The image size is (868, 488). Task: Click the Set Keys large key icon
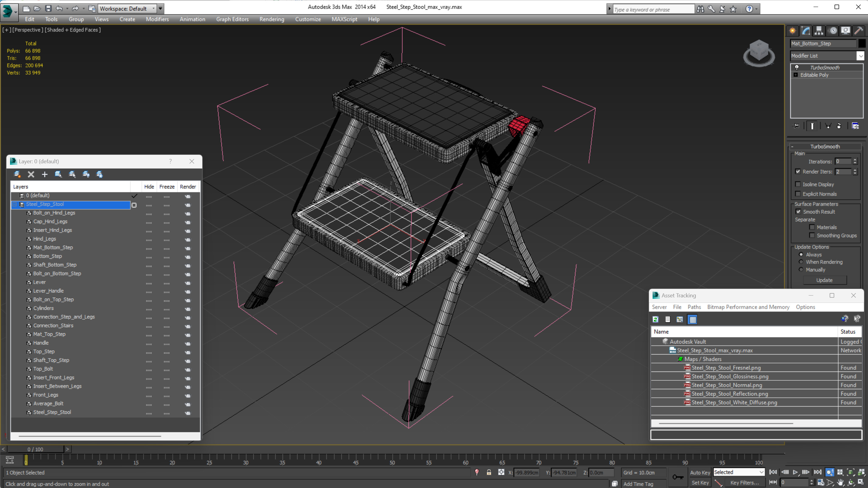click(678, 477)
